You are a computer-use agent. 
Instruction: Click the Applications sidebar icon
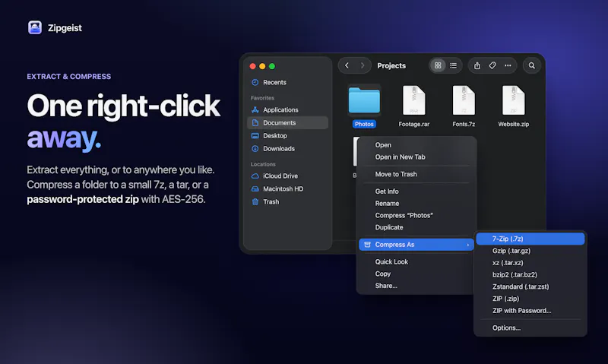coord(255,110)
